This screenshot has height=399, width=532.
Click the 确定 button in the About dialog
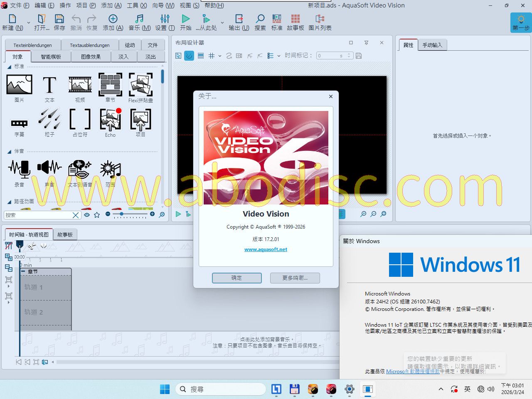[x=236, y=278]
